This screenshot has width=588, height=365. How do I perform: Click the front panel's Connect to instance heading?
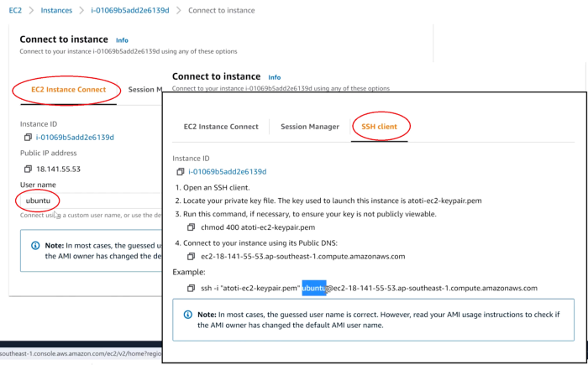click(217, 76)
